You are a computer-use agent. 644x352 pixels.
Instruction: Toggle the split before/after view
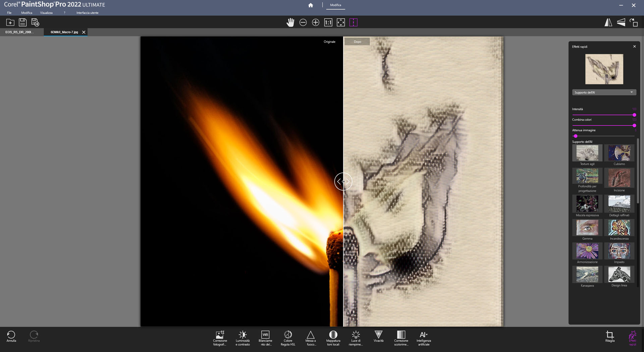click(x=353, y=22)
